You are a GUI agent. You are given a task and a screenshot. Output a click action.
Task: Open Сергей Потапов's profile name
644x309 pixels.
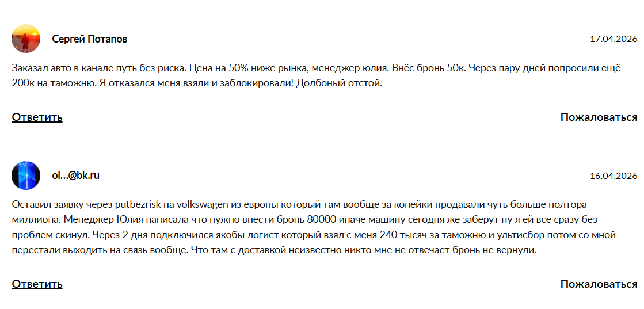coord(90,39)
